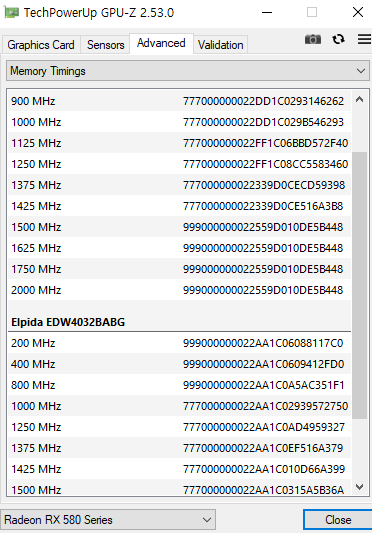Select the Advanced tab
This screenshot has height=533, width=372.
coord(161,43)
